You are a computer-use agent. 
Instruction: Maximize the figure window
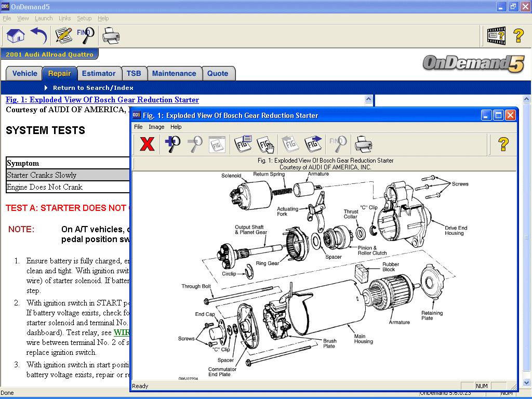[x=498, y=115]
